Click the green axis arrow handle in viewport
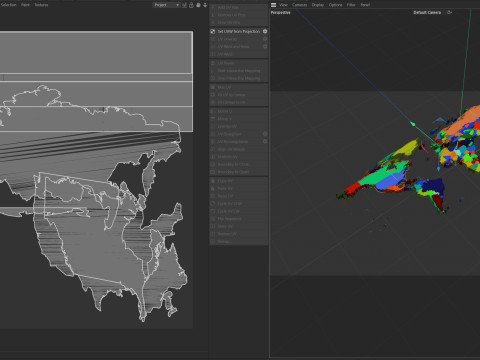The height and width of the screenshot is (360, 480). tap(413, 124)
